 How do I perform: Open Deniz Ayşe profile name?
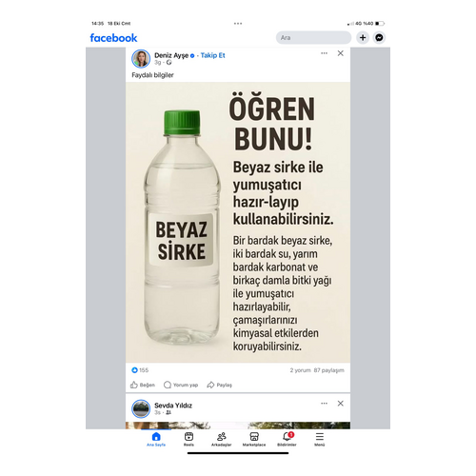pyautogui.click(x=171, y=55)
